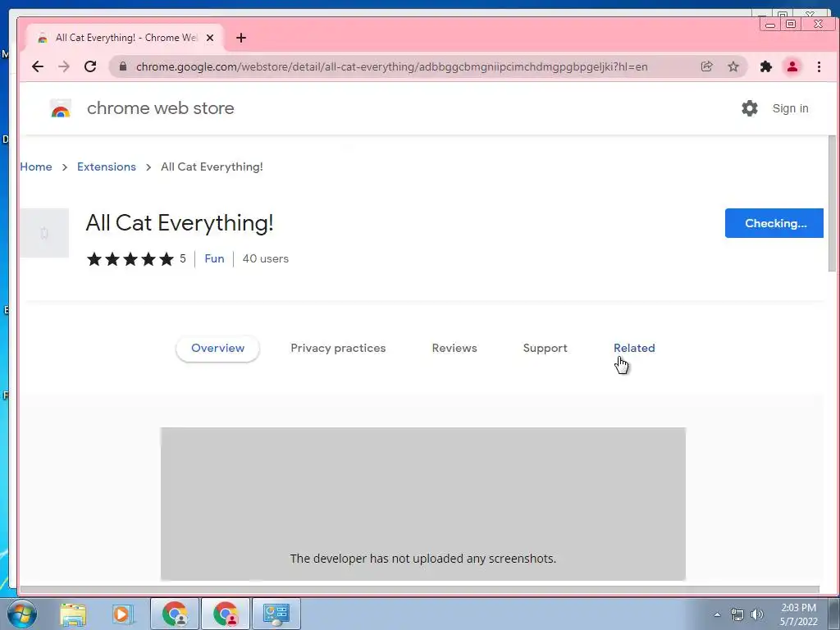Open Windows Explorer from the taskbar
The height and width of the screenshot is (630, 840).
coord(73,614)
